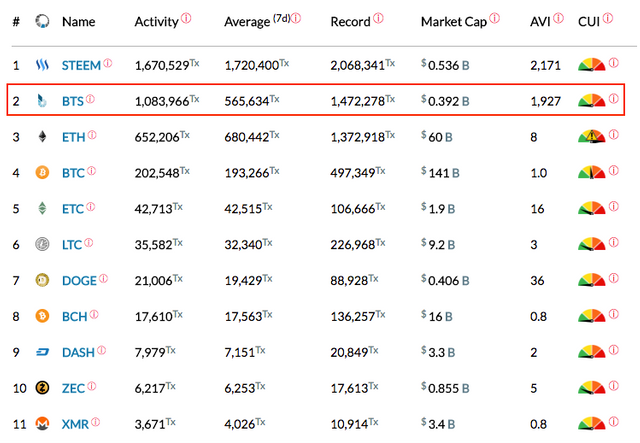Open info icon next to Average (7d) header
Image resolution: width=640 pixels, height=443 pixels.
[x=296, y=18]
